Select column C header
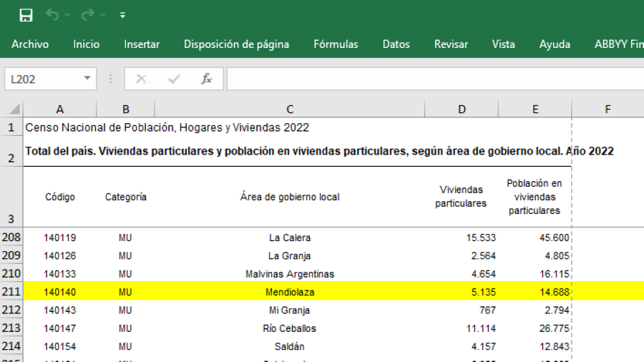Image resolution: width=644 pixels, height=362 pixels. (x=290, y=109)
